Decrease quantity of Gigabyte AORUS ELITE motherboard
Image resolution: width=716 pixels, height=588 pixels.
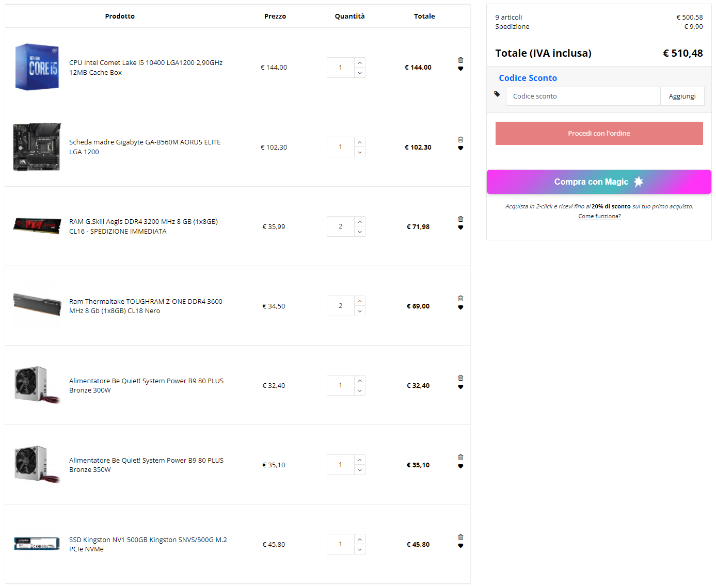[x=360, y=152]
